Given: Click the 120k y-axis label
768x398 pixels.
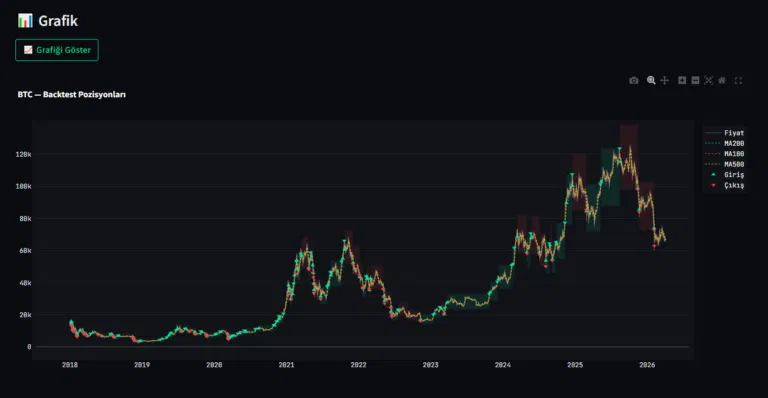Looking at the screenshot, I should tap(23, 154).
